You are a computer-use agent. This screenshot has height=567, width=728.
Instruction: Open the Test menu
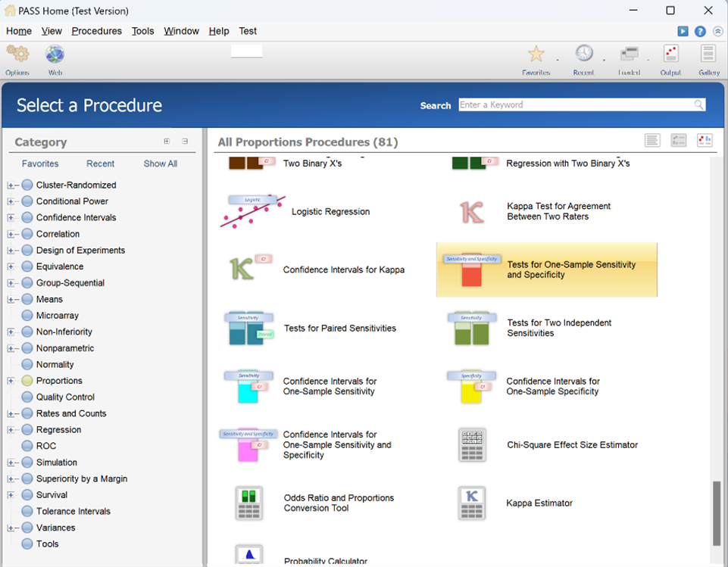tap(248, 31)
